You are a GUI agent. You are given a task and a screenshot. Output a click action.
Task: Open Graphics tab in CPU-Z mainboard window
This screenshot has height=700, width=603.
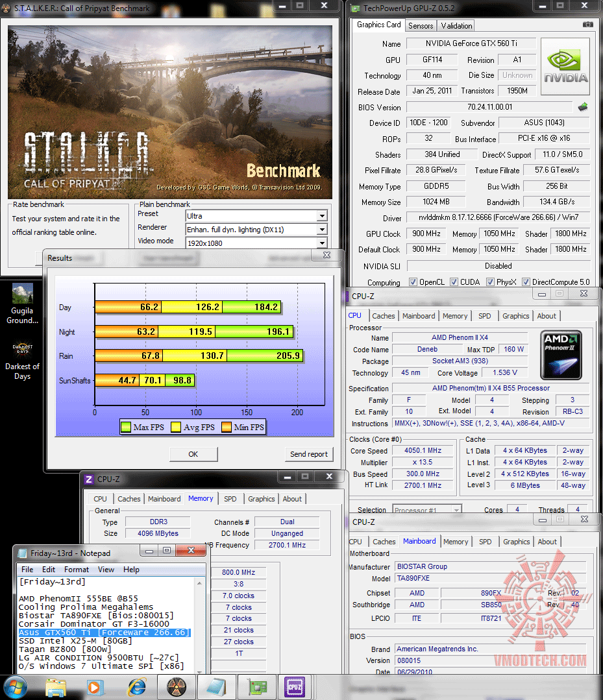516,542
